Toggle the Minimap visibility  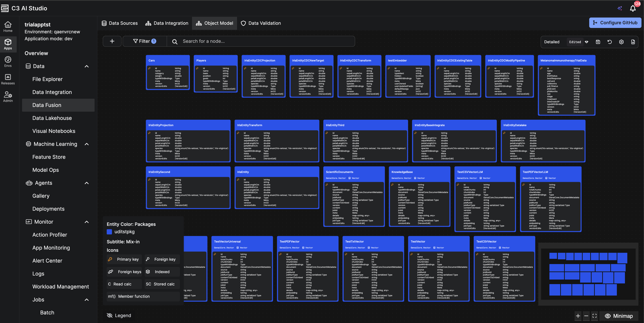(619, 316)
